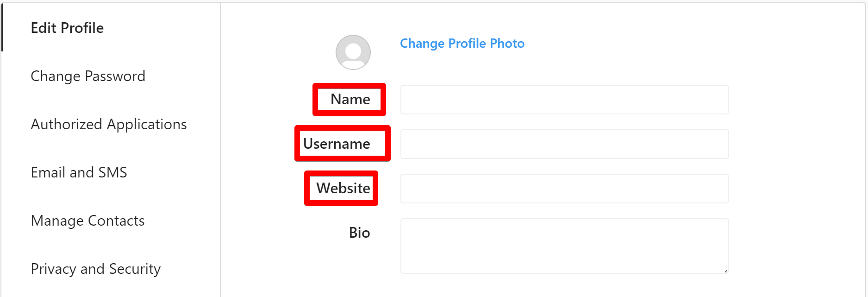
Task: Open Email and SMS settings
Action: tap(79, 172)
